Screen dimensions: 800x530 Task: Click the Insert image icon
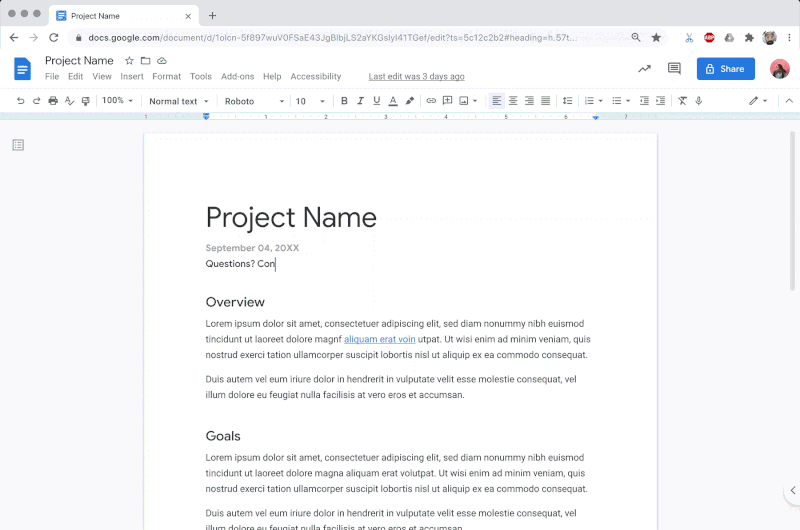[464, 101]
